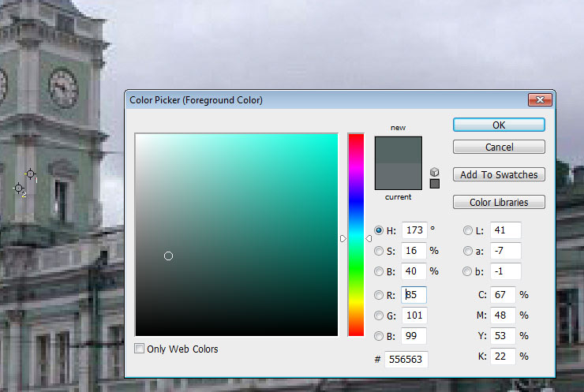Click the G green value input field

pyautogui.click(x=414, y=315)
